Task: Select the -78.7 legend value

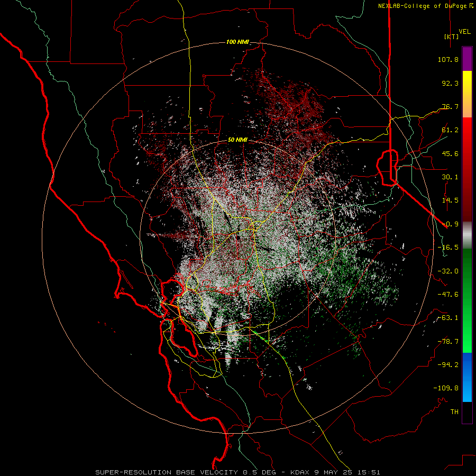Action: click(x=448, y=342)
